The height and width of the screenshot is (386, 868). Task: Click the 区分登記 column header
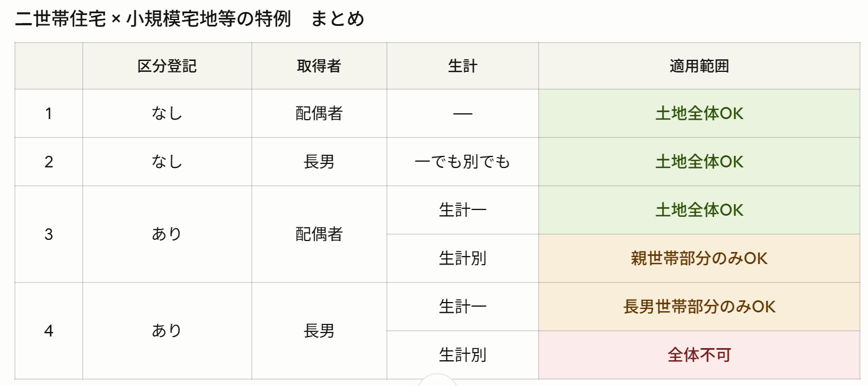pos(167,66)
